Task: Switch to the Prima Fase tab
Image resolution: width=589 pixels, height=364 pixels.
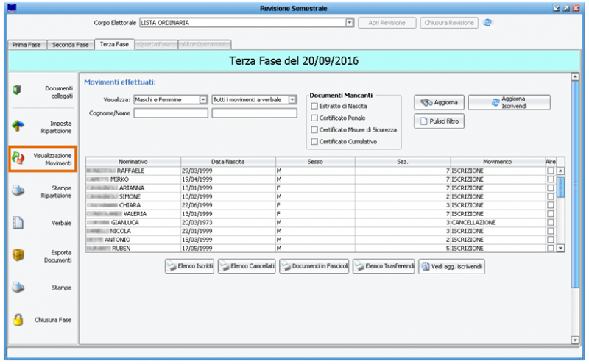Action: [27, 45]
